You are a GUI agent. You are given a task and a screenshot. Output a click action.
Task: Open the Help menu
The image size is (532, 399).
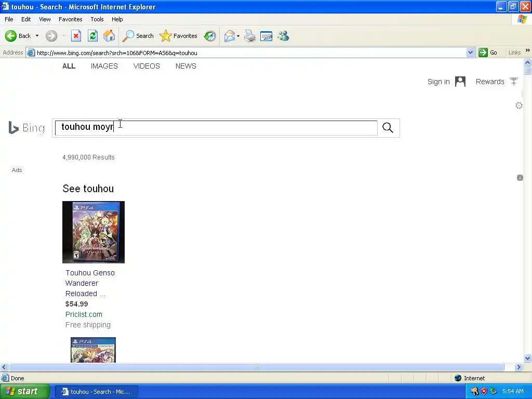coord(117,19)
